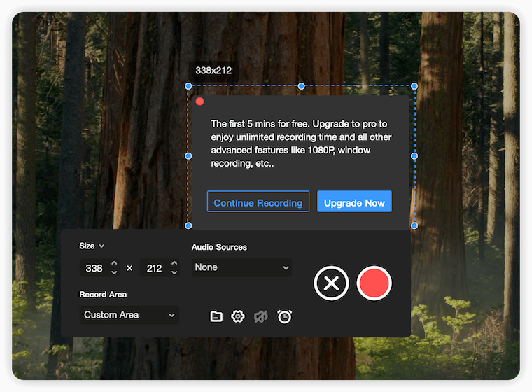Click the height input field showing 212
Image resolution: width=532 pixels, height=392 pixels.
tap(154, 268)
